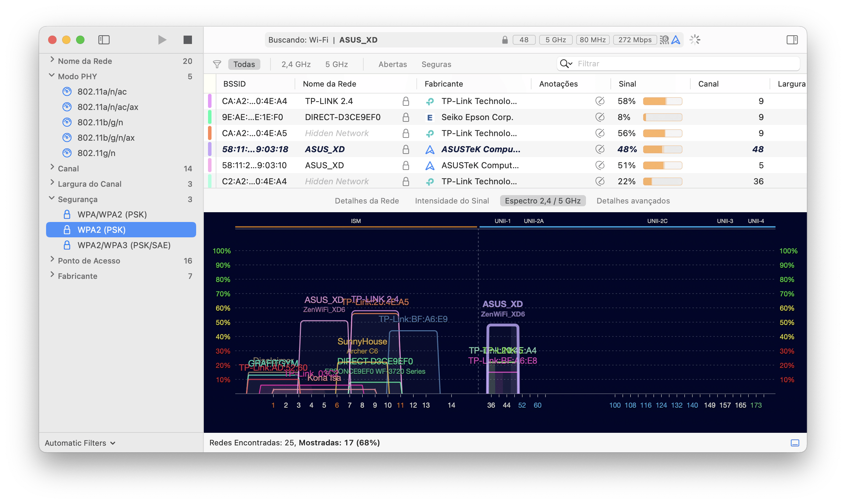
Task: Filter by 5 GHz band
Action: (336, 64)
